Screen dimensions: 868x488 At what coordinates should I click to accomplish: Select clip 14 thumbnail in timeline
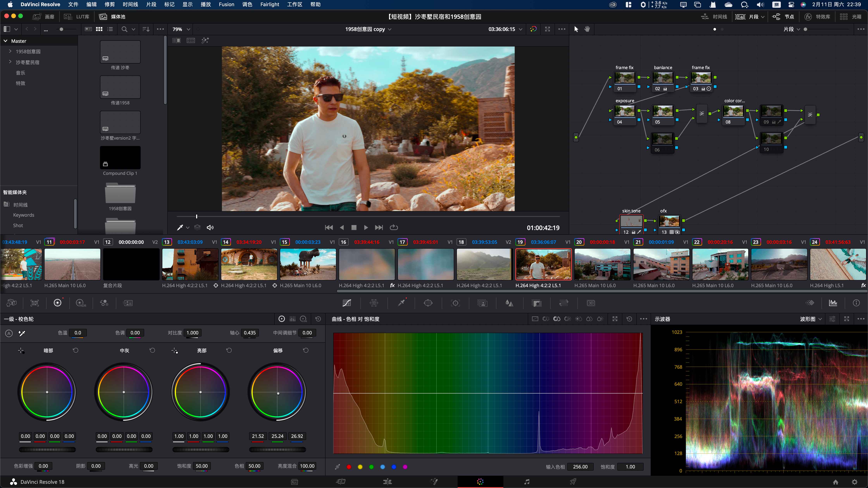tap(249, 264)
